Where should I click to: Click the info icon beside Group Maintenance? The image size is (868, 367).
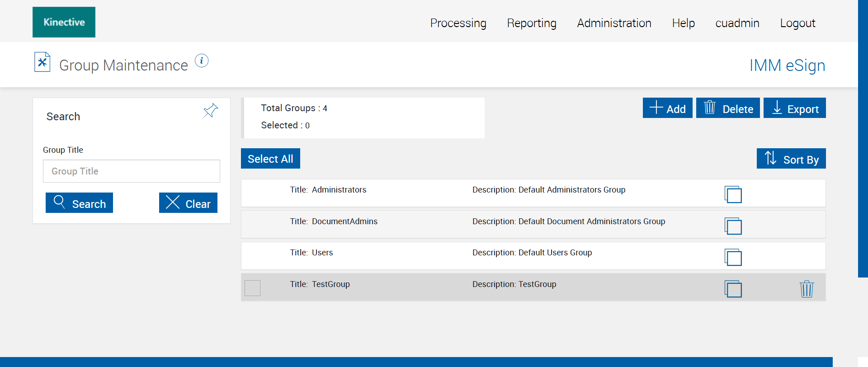[x=202, y=61]
